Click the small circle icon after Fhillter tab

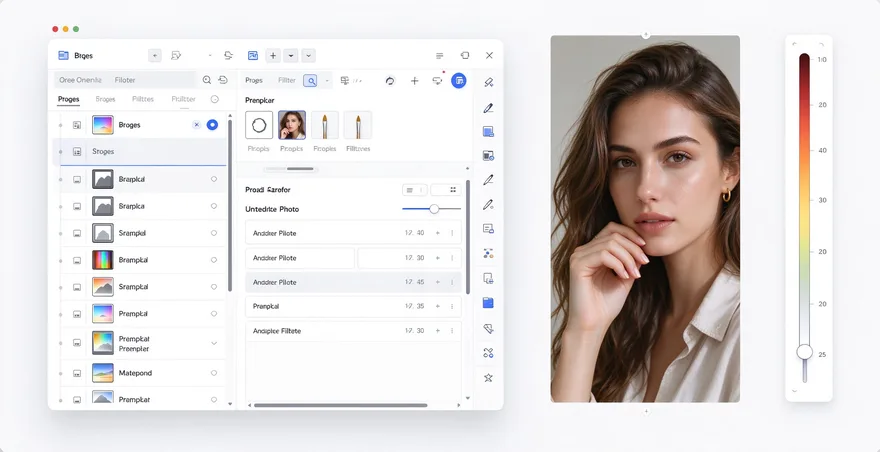coord(214,99)
